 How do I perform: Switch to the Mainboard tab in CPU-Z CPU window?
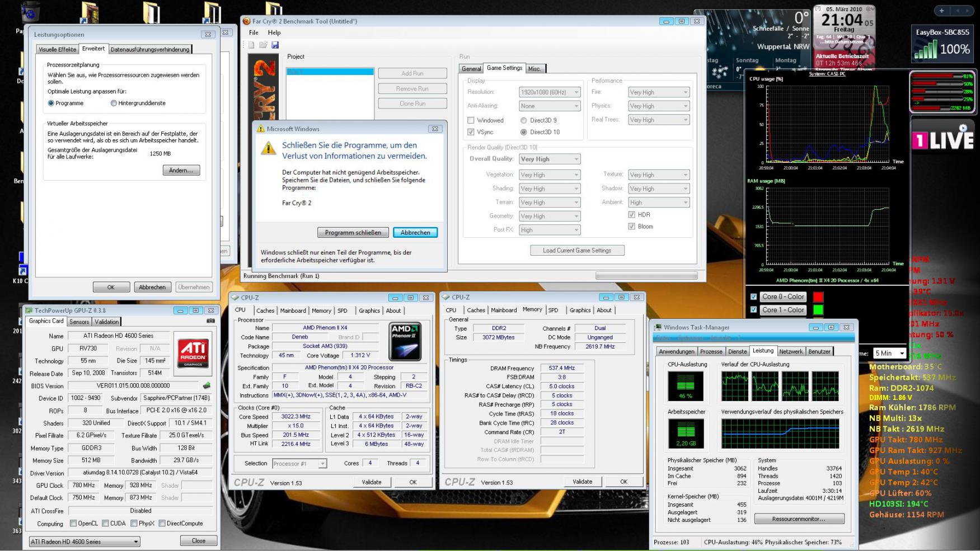(x=293, y=311)
